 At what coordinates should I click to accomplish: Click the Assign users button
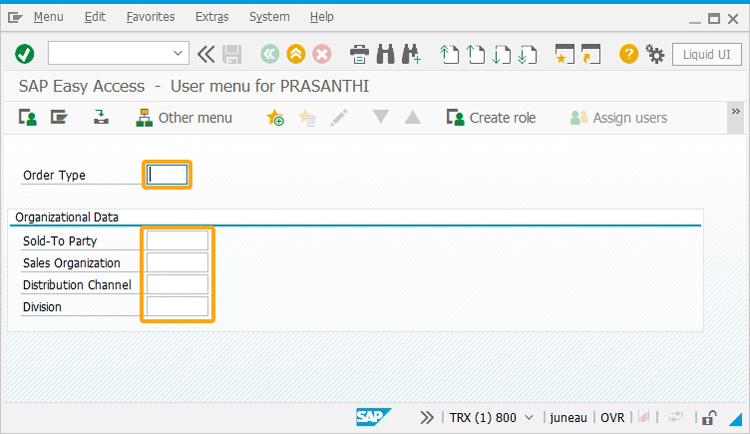click(x=618, y=118)
